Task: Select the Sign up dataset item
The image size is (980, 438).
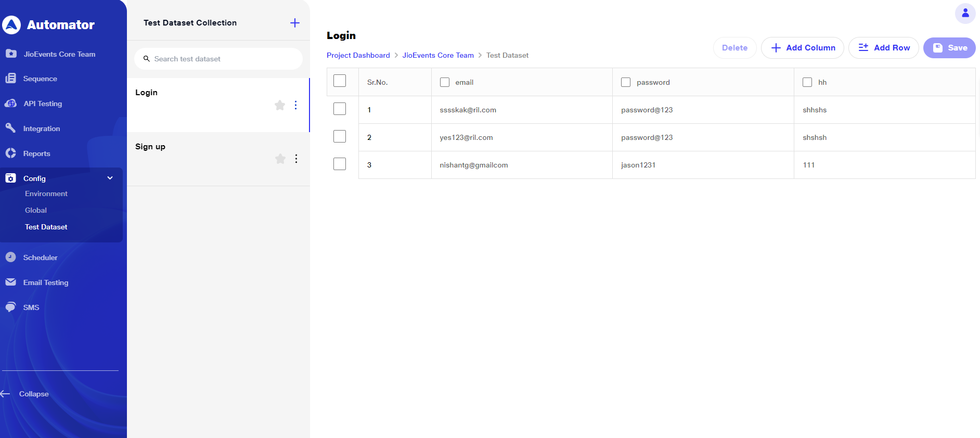Action: point(218,159)
